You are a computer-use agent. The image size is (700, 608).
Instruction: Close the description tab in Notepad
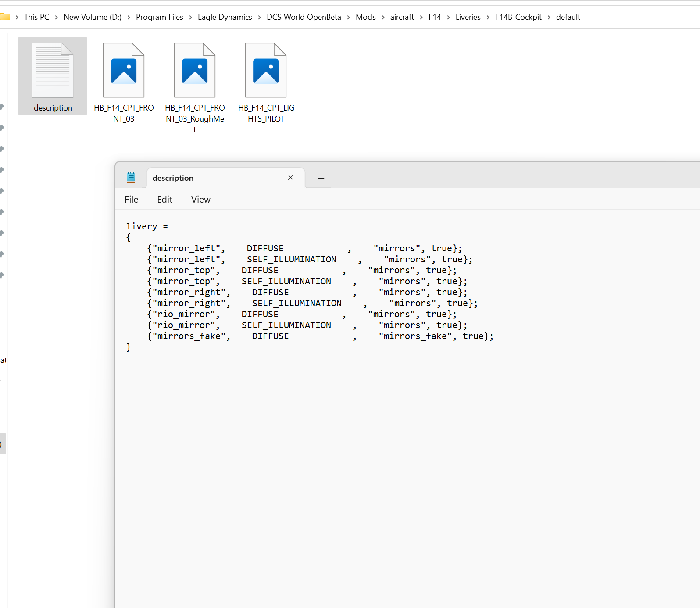tap(291, 178)
